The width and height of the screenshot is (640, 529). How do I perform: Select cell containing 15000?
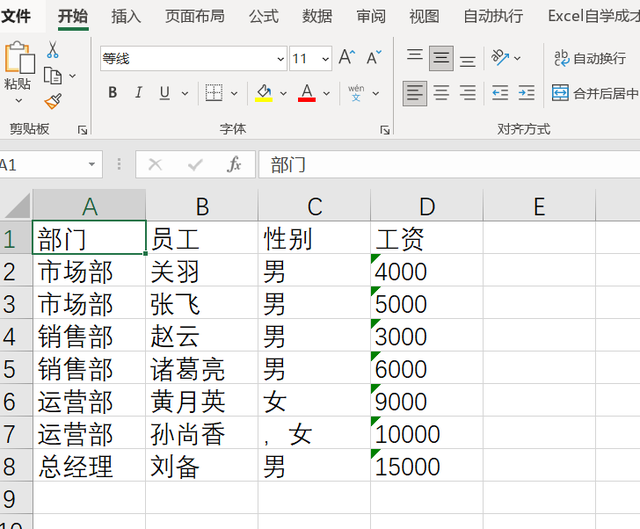click(x=427, y=466)
